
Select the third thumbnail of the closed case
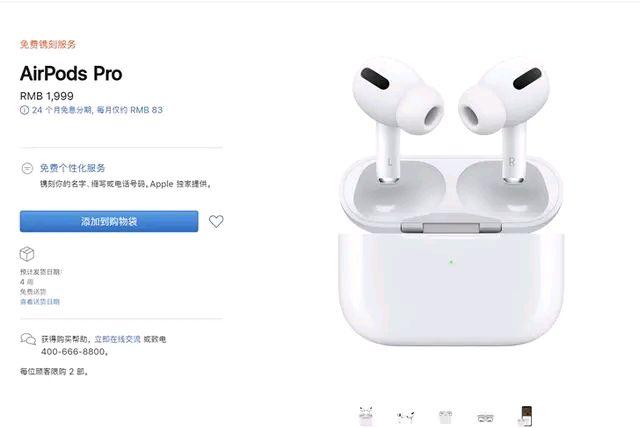point(445,417)
